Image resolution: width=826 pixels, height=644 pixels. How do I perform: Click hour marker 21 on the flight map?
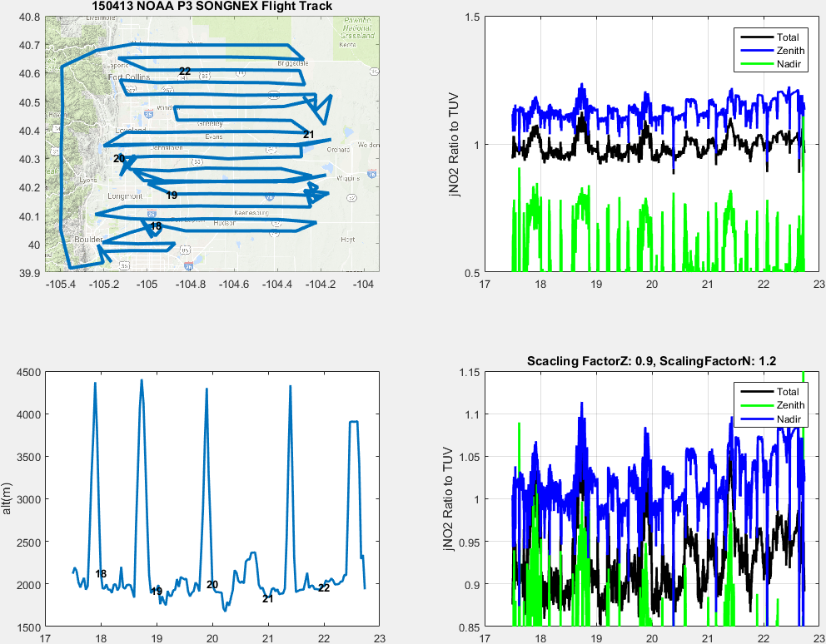[x=309, y=134]
